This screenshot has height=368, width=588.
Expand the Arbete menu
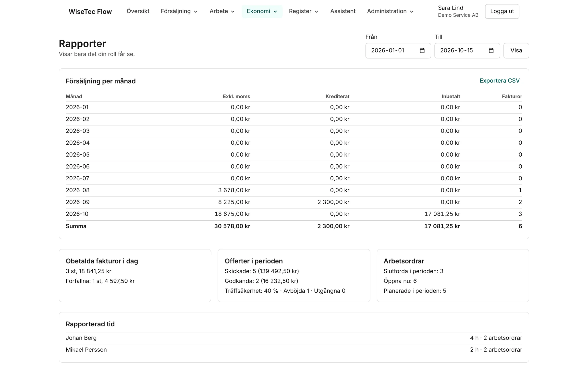pos(222,11)
